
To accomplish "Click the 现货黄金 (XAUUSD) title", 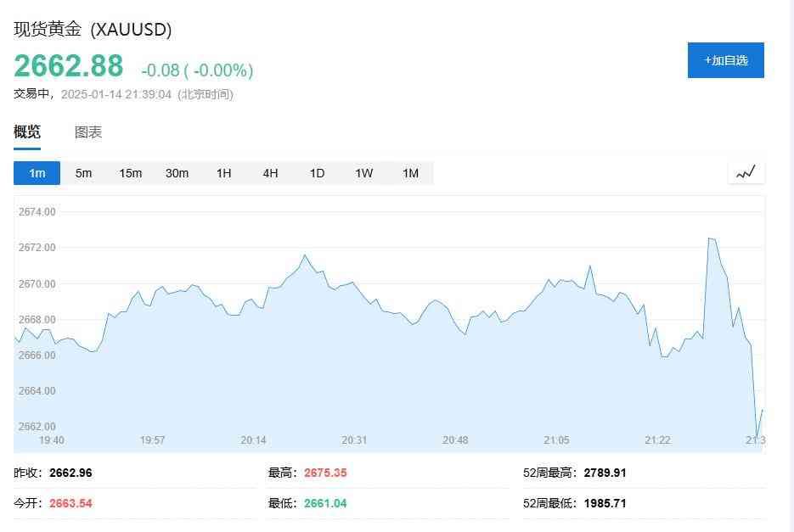I will (x=93, y=30).
